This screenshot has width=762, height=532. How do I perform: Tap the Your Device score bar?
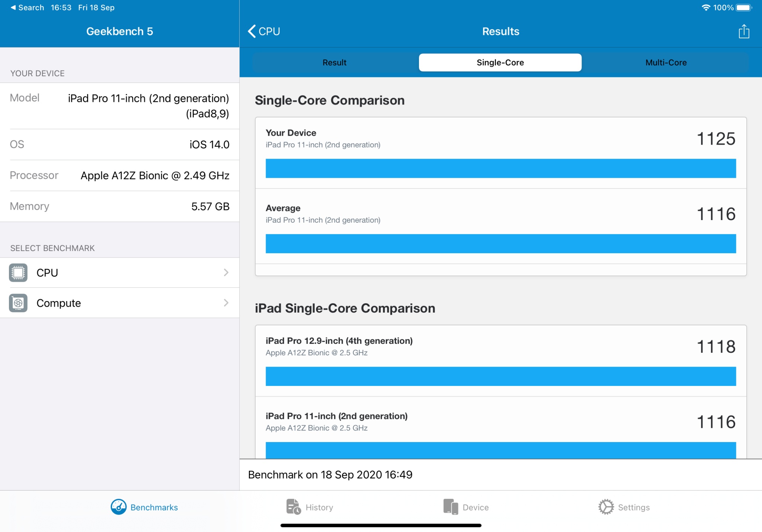(501, 168)
